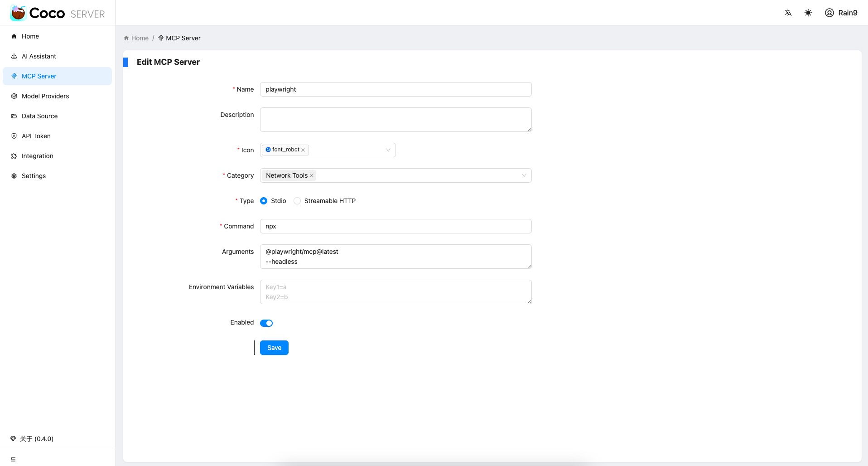Click the Settings gear icon in sidebar
The height and width of the screenshot is (466, 868).
click(x=14, y=176)
